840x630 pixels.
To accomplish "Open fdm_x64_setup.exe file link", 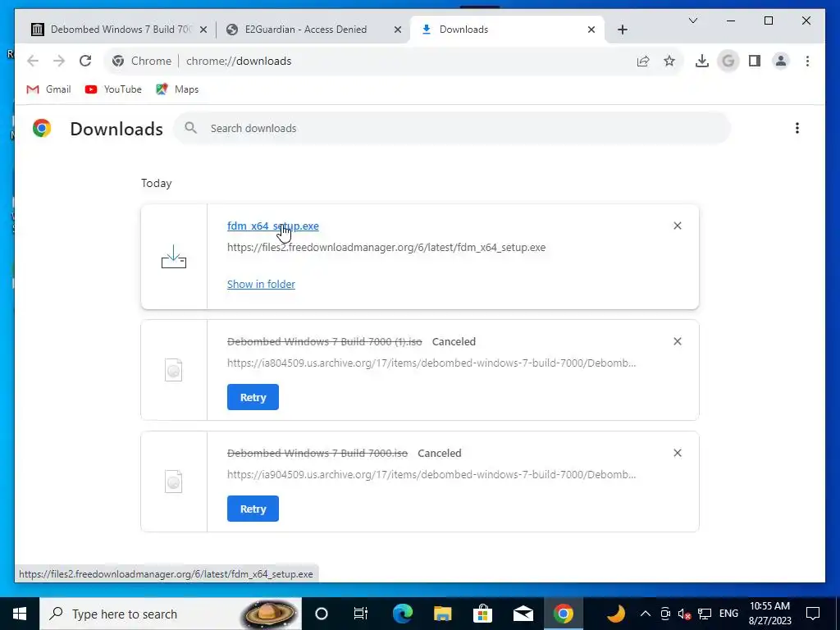I will click(272, 226).
